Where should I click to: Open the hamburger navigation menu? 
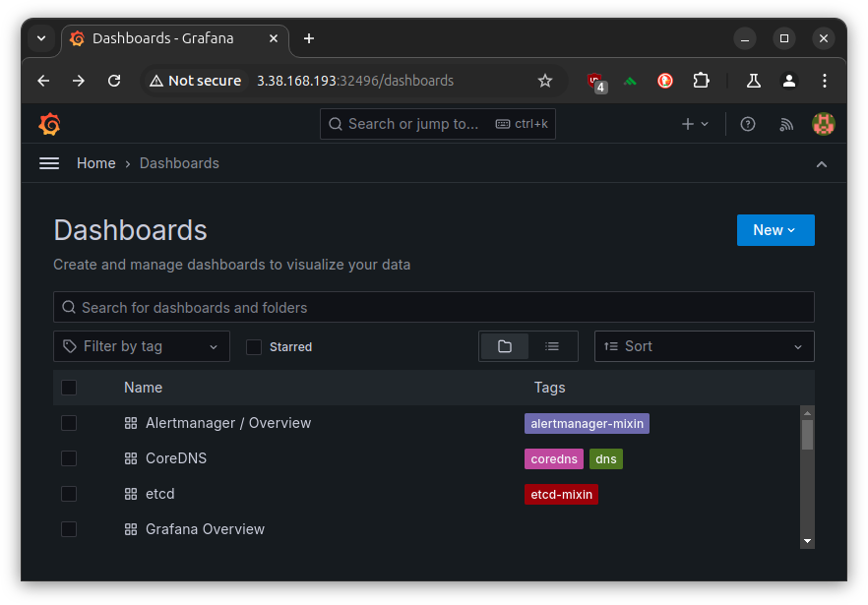pyautogui.click(x=49, y=163)
